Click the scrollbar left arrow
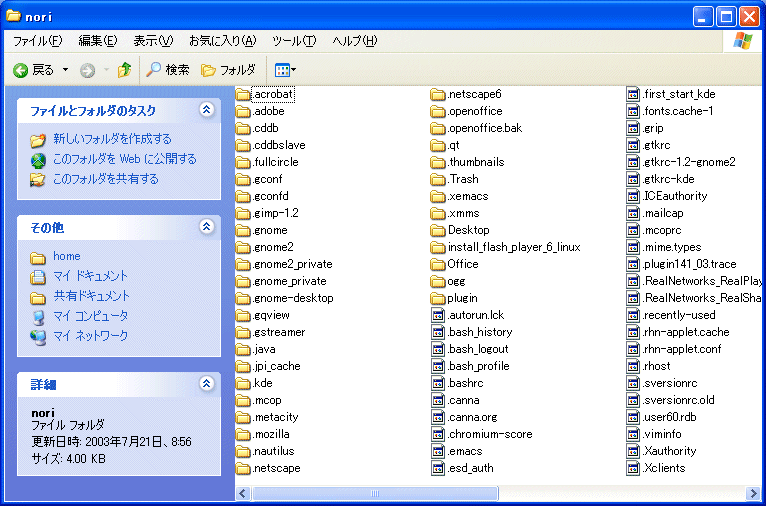The height and width of the screenshot is (506, 766). (x=243, y=493)
